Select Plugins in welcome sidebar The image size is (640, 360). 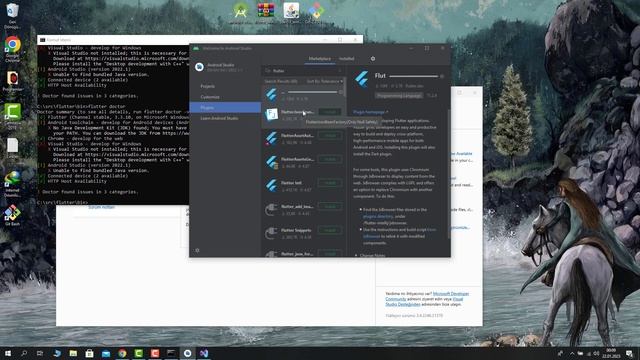point(225,107)
